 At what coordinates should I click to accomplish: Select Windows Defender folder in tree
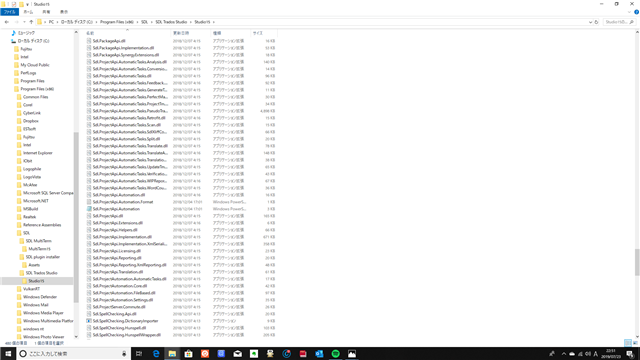coord(40,297)
